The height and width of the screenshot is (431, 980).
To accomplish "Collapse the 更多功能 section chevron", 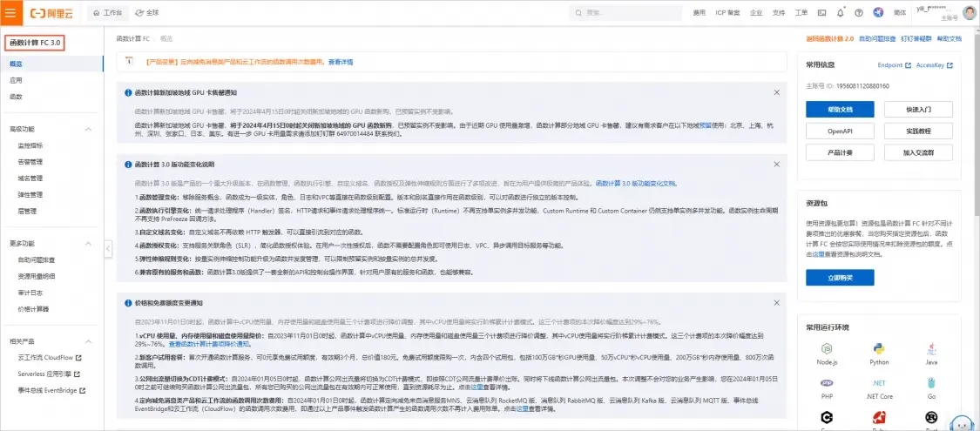I will pyautogui.click(x=88, y=244).
